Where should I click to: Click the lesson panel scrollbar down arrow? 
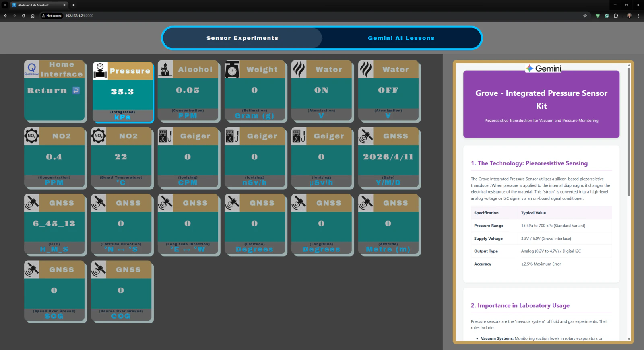click(629, 339)
